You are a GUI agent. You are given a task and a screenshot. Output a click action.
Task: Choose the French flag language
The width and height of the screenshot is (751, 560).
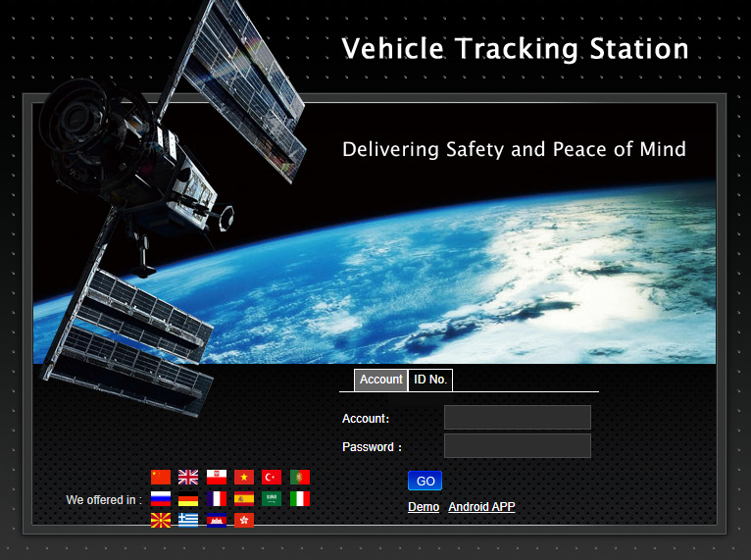pos(217,498)
